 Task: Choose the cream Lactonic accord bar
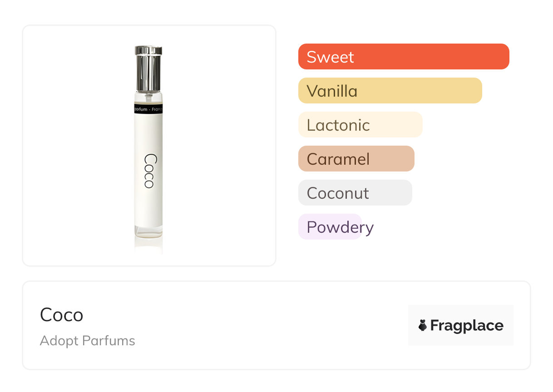360,125
